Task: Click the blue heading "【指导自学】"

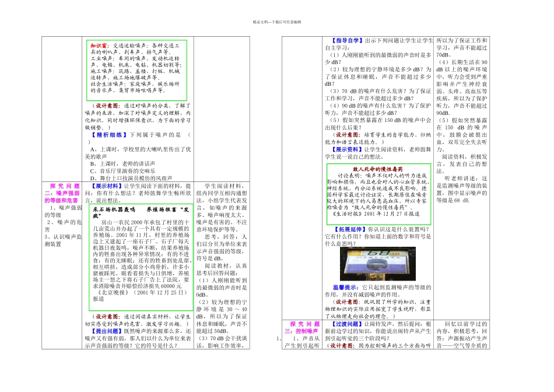Action: [x=346, y=40]
